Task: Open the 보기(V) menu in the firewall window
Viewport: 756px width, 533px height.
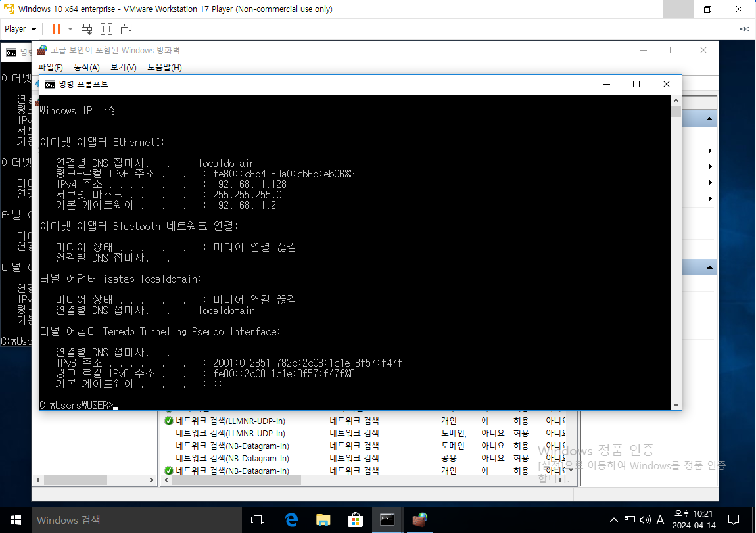Action: [124, 68]
